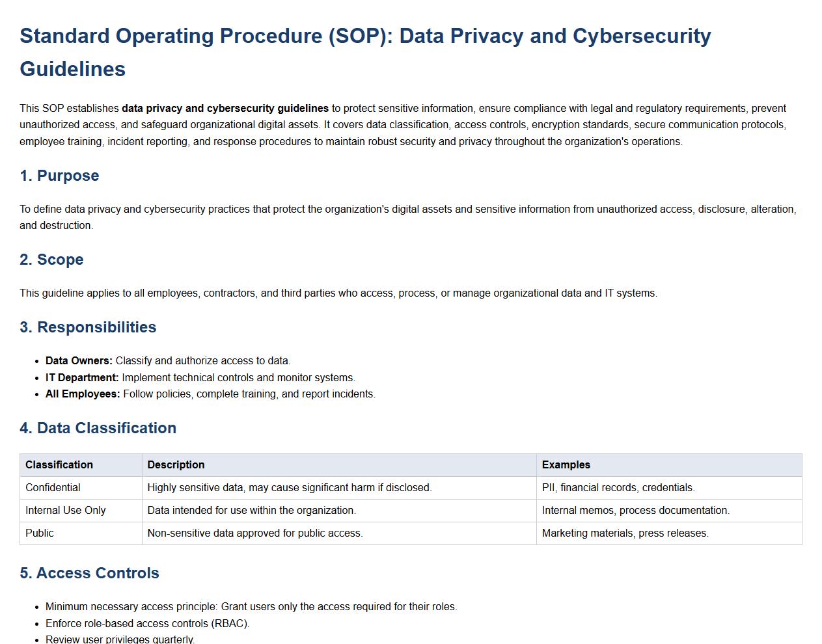Screen dimensions: 822x644
Task: Click the "All Employees:" bullet label
Action: (83, 394)
